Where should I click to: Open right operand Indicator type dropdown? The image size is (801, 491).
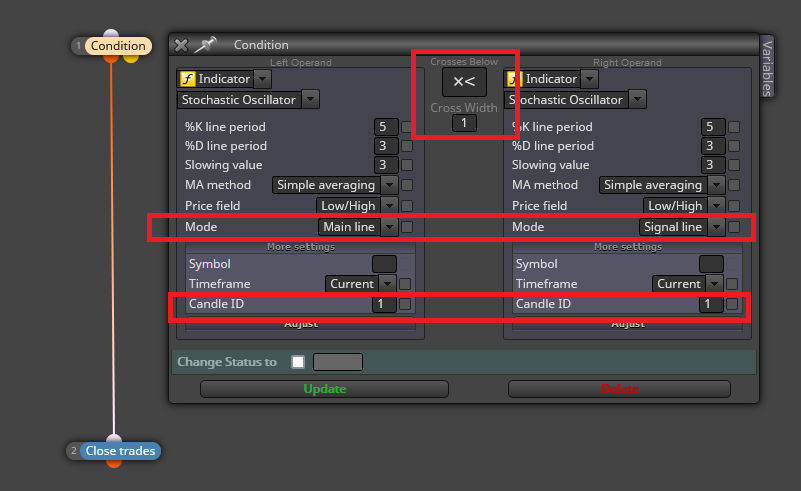pyautogui.click(x=590, y=79)
